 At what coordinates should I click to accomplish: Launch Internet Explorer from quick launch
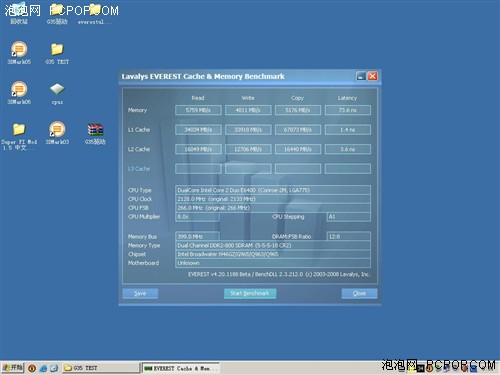(43, 368)
